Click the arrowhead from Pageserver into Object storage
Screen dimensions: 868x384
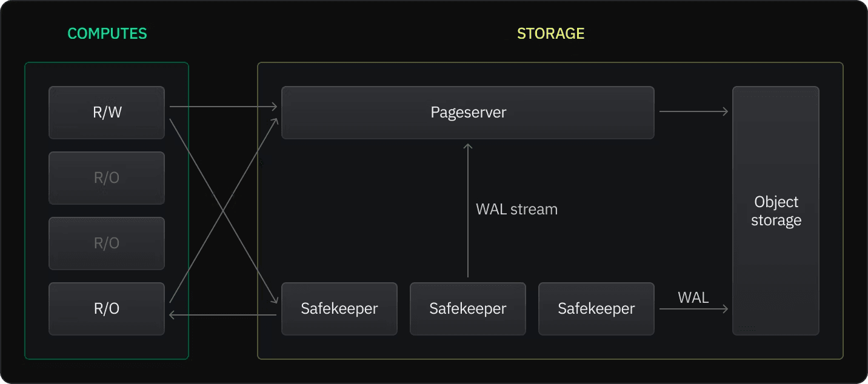click(725, 111)
